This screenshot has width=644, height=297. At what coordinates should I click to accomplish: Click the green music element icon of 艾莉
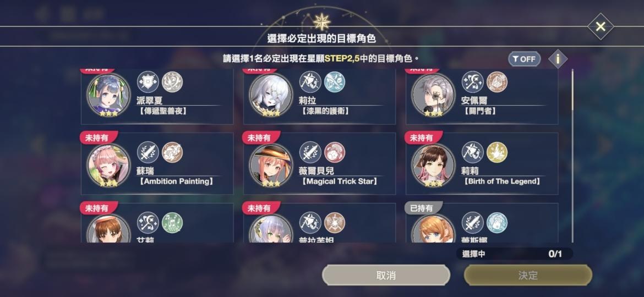172,223
